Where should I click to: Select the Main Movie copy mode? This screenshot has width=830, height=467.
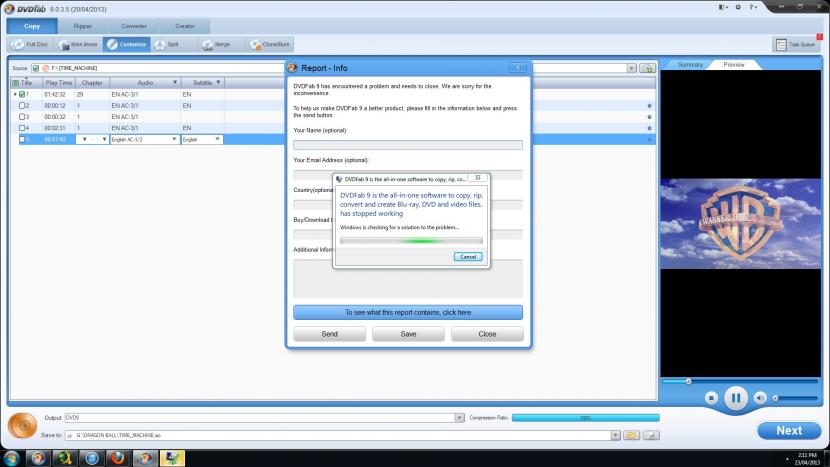click(78, 44)
